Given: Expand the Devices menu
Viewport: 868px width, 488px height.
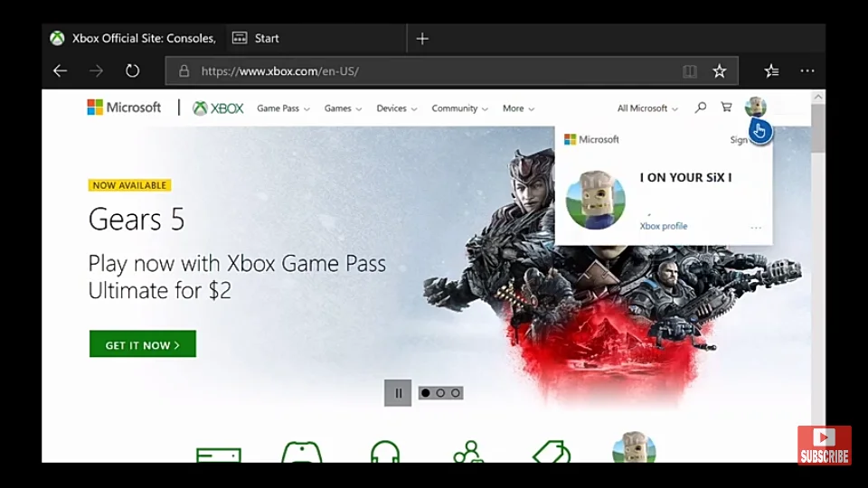Looking at the screenshot, I should pyautogui.click(x=397, y=108).
